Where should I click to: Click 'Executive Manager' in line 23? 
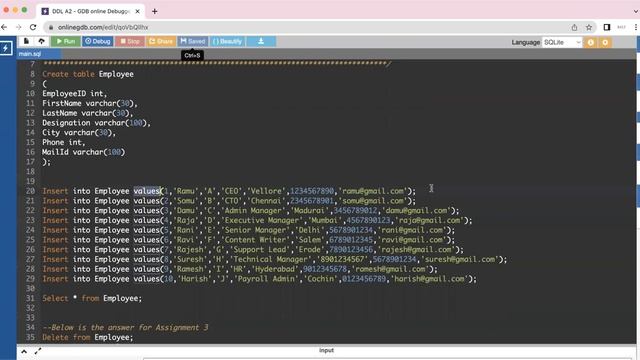point(262,220)
